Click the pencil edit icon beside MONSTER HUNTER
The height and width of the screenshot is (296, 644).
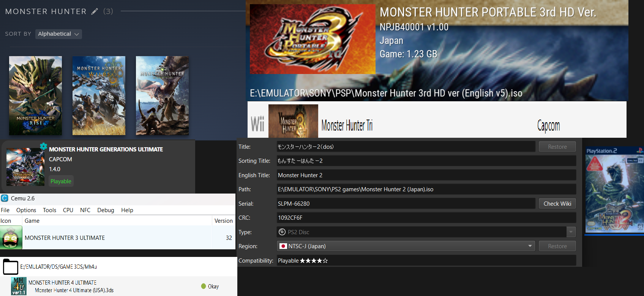coord(95,11)
